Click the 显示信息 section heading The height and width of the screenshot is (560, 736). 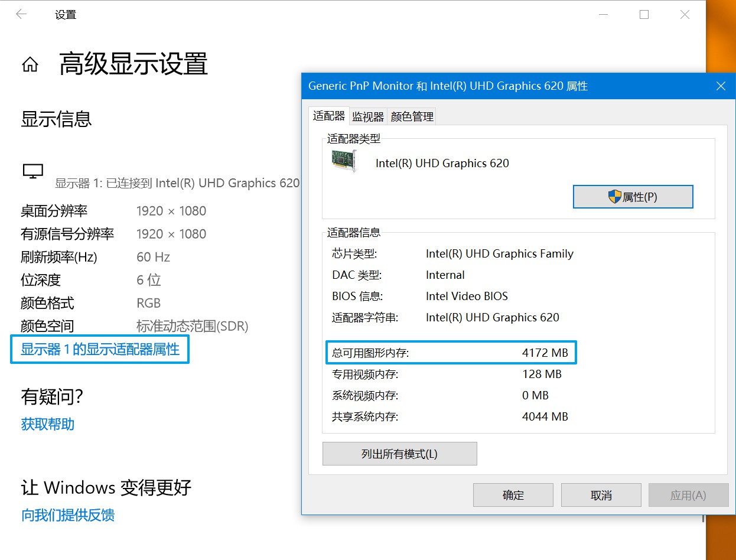tap(56, 119)
